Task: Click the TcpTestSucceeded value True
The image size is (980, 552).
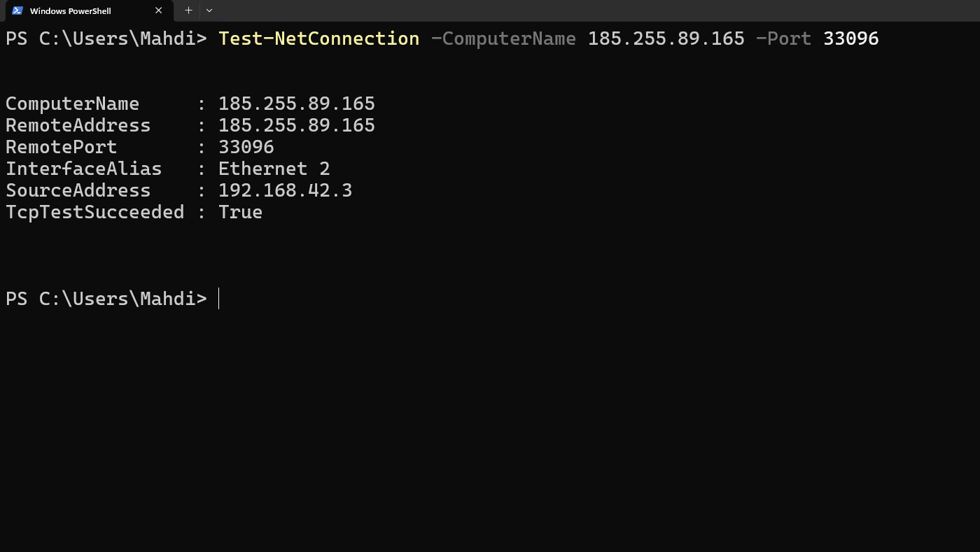Action: (x=240, y=213)
